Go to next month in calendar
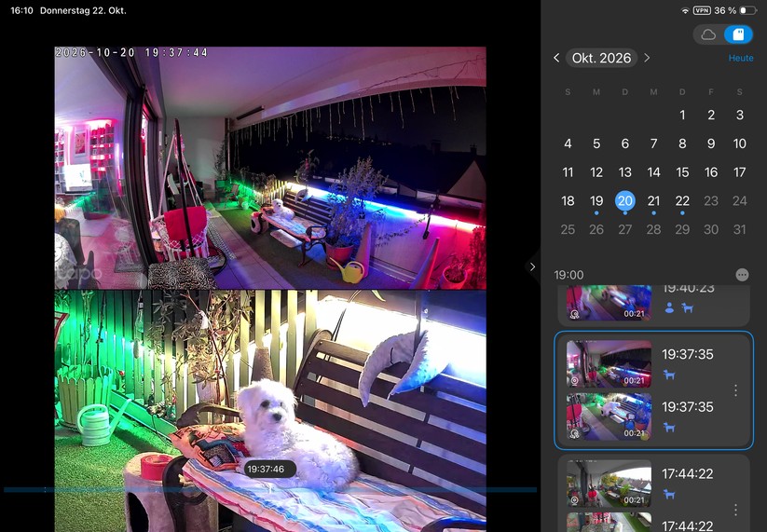This screenshot has width=767, height=532. (647, 58)
